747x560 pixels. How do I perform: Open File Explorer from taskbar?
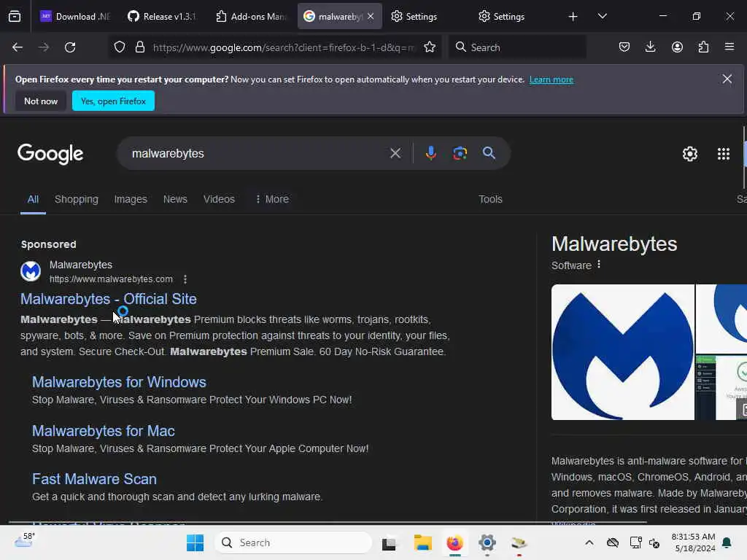(x=422, y=542)
